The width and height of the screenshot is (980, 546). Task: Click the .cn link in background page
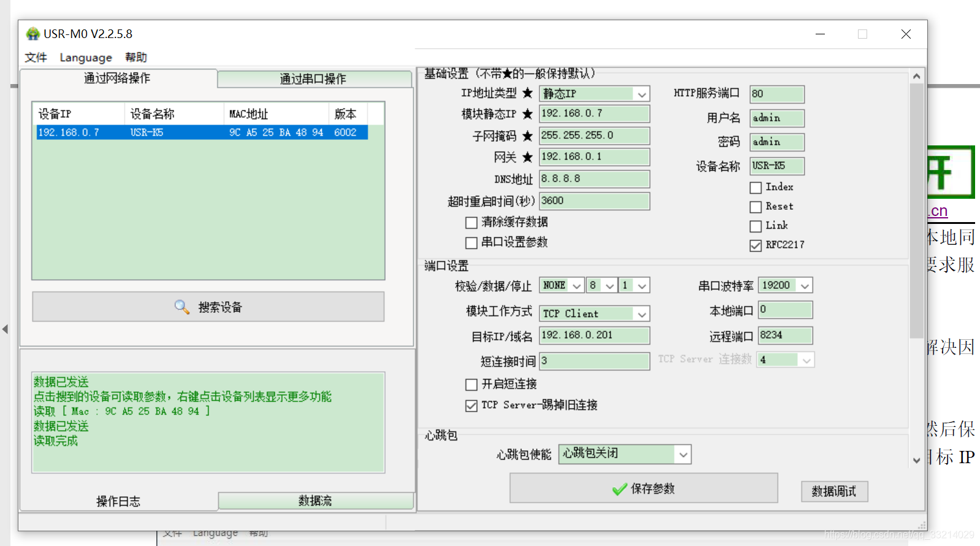[x=938, y=211]
